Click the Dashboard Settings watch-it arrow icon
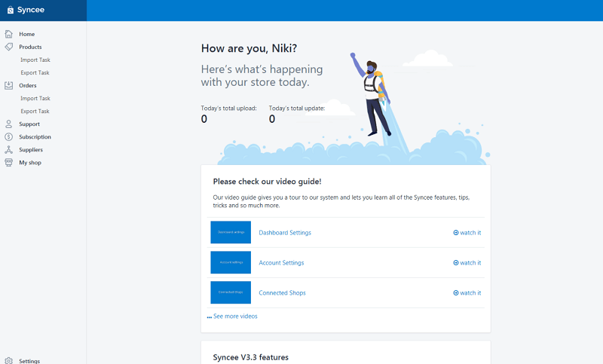This screenshot has height=364, width=603. (x=456, y=233)
